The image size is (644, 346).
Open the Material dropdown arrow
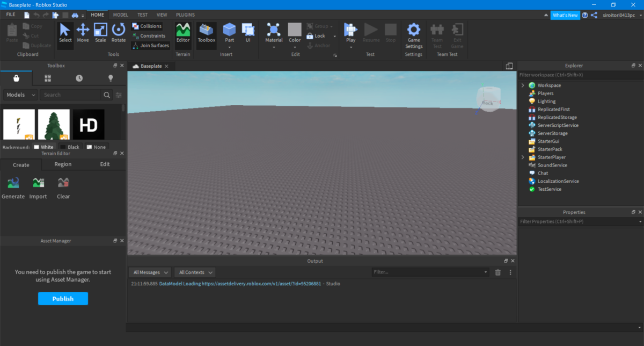point(274,47)
